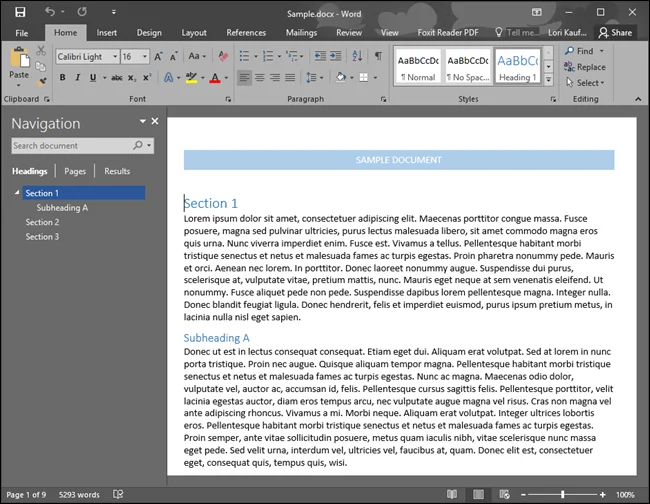Screen dimensions: 650x504
Task: Open the Insert ribbon tab
Action: click(x=107, y=33)
